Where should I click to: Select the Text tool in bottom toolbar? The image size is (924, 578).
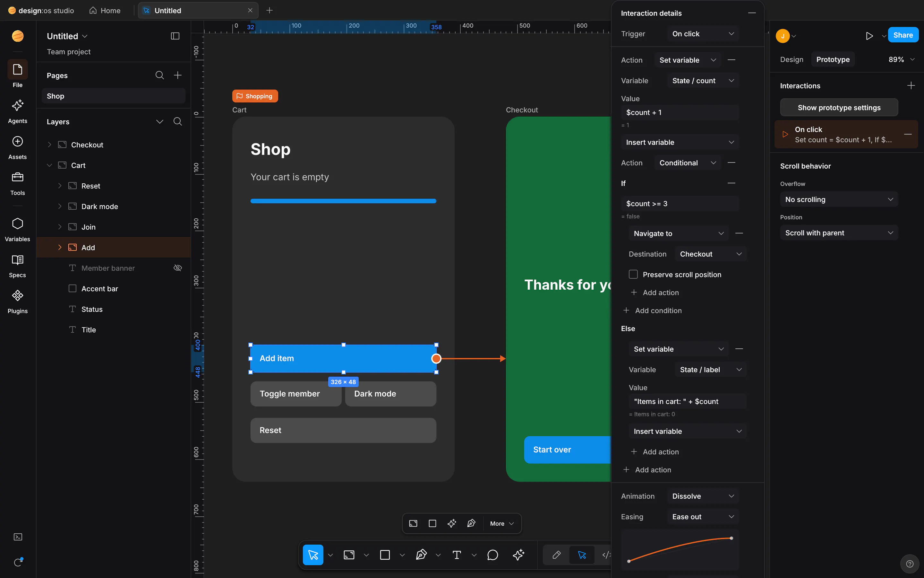coord(457,555)
